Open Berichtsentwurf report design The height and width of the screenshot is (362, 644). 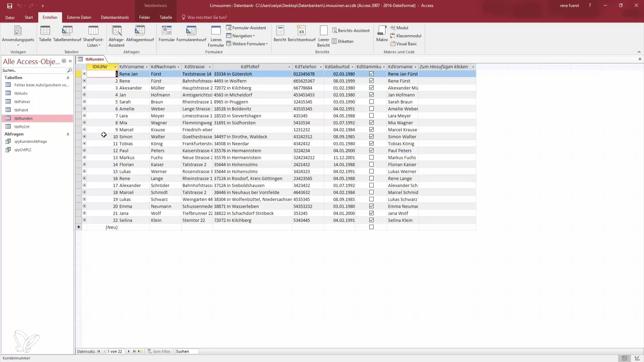point(302,34)
